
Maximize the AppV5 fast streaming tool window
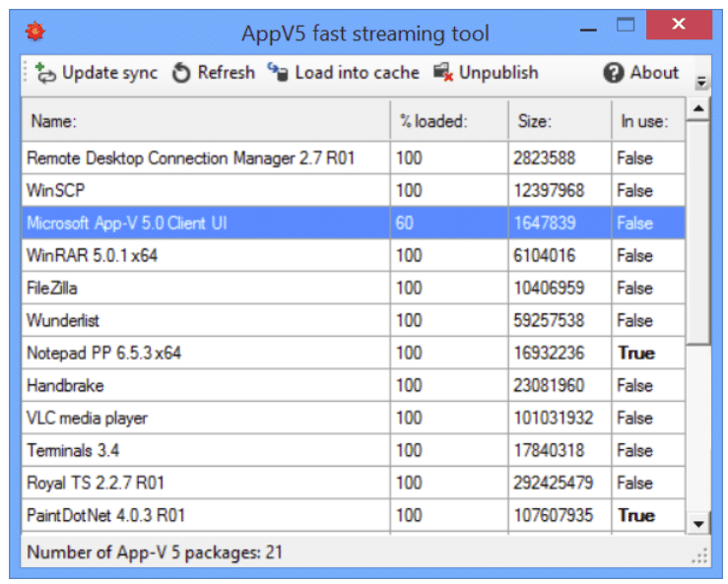(625, 25)
